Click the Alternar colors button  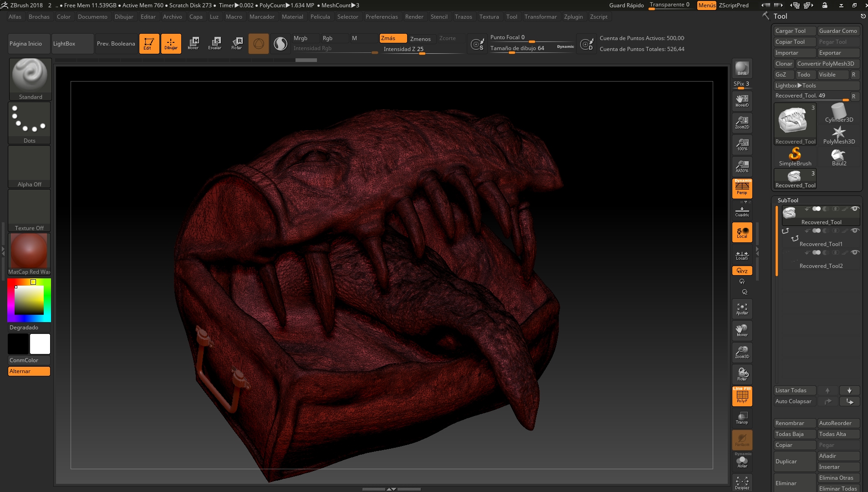(29, 371)
